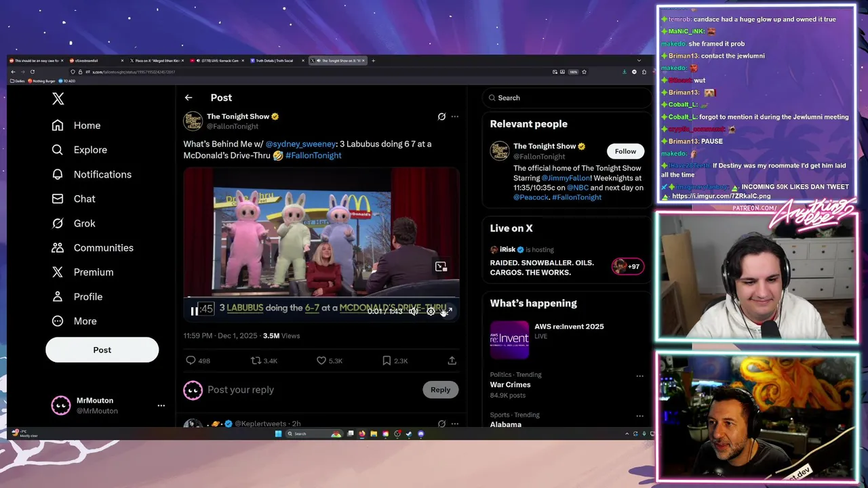
Task: Click the +97 listeners badge
Action: pos(627,266)
